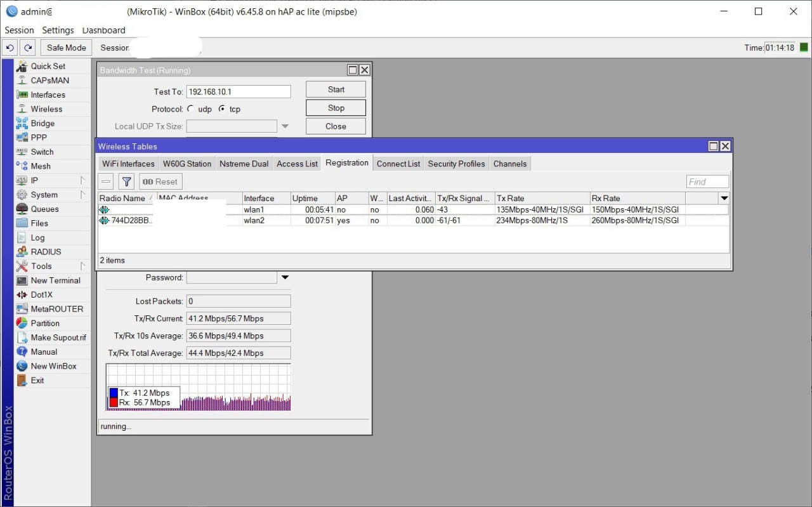Select the 744D28BB wlan2 registration row

413,221
